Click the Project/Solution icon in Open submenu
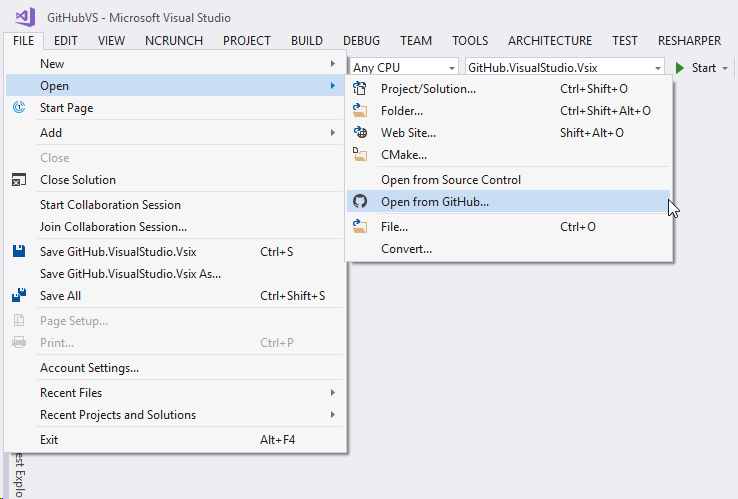The width and height of the screenshot is (738, 499). [x=360, y=89]
